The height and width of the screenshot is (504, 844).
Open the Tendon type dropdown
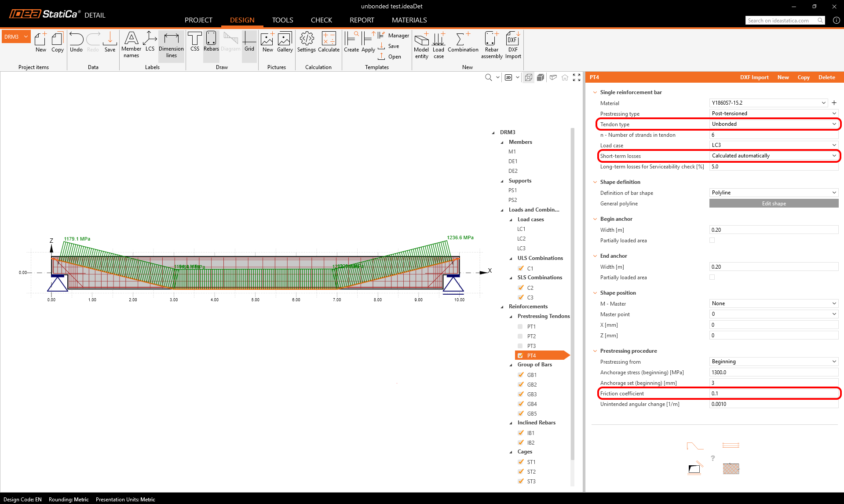click(x=774, y=124)
